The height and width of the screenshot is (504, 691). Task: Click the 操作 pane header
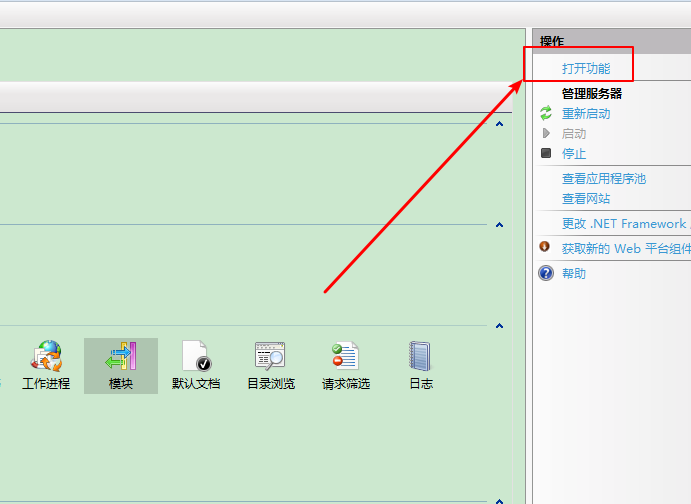click(x=612, y=41)
